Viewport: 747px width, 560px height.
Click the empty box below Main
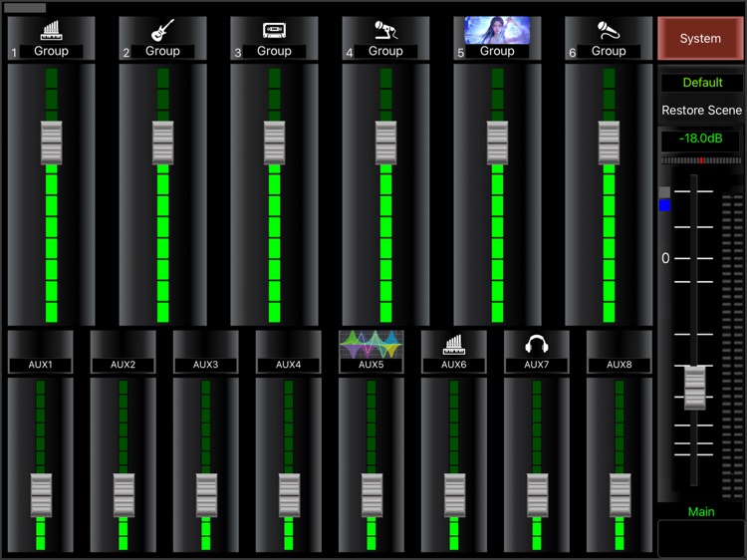coord(700,538)
